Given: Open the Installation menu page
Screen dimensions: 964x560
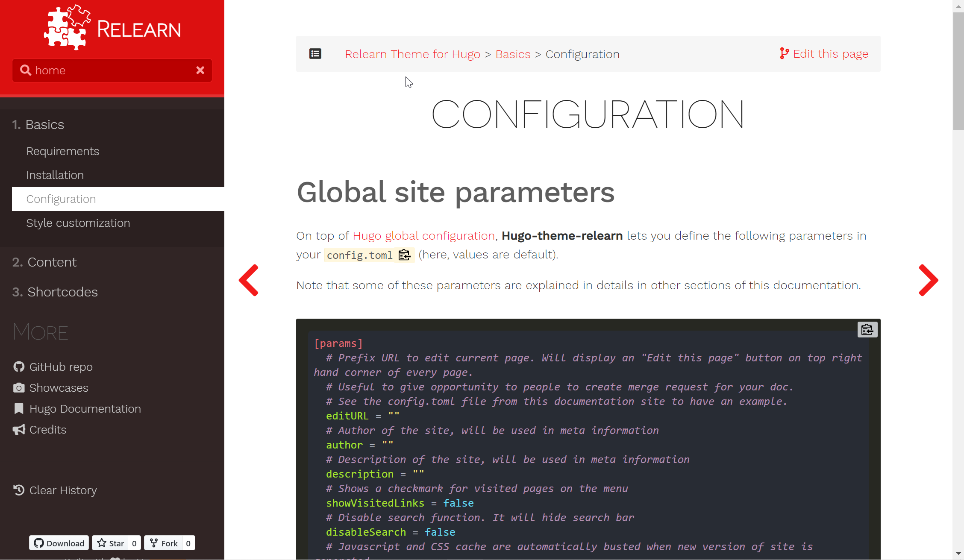Looking at the screenshot, I should pyautogui.click(x=55, y=175).
